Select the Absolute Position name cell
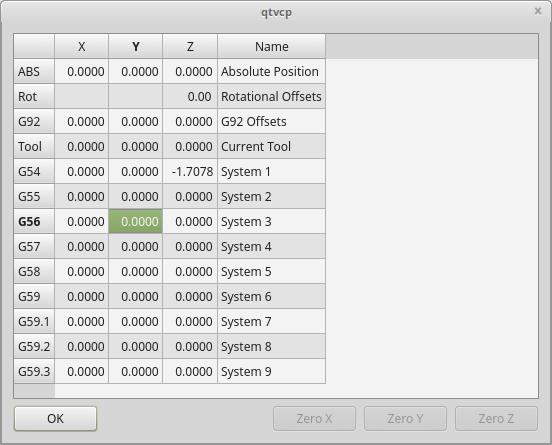 (x=271, y=71)
